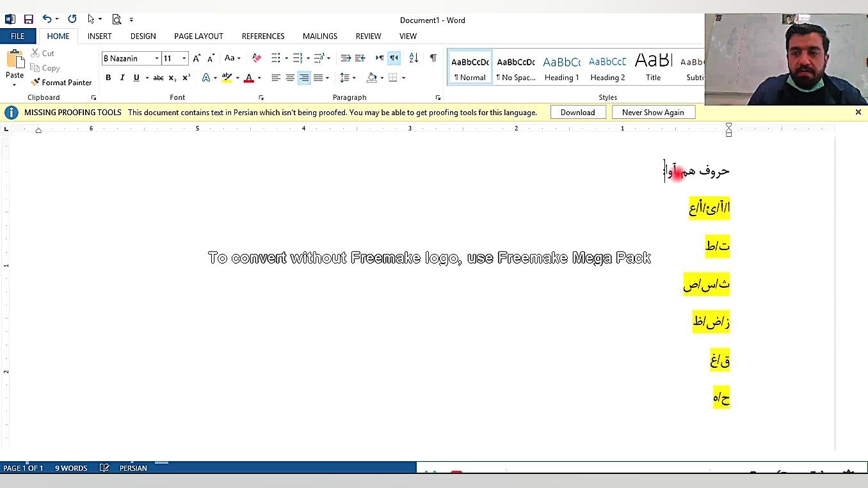The image size is (868, 488).
Task: Open the font size dropdown
Action: [184, 58]
